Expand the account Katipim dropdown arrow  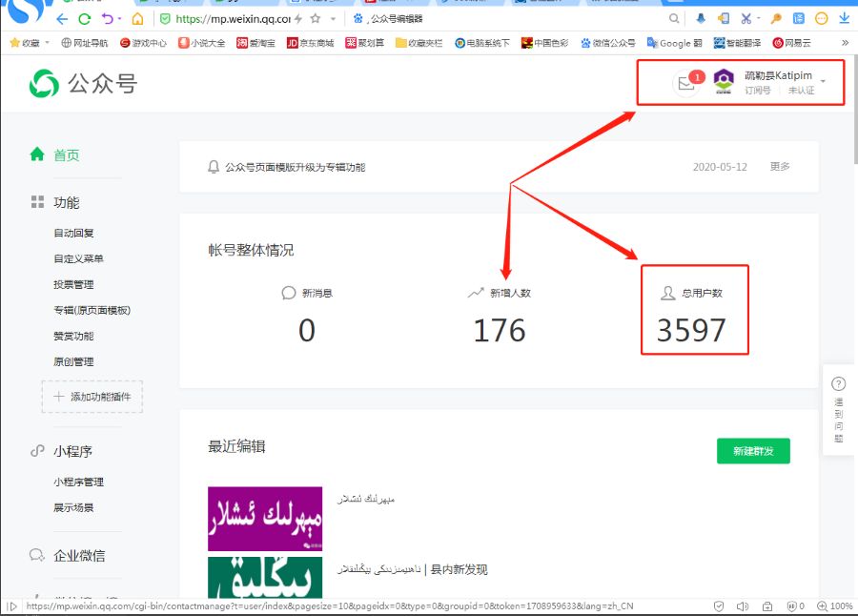point(823,82)
